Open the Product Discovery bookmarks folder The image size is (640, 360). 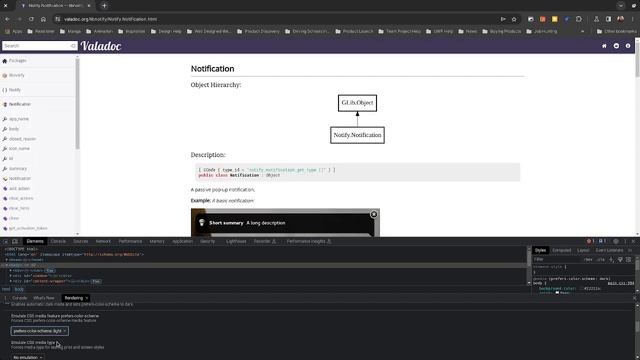coord(258,31)
